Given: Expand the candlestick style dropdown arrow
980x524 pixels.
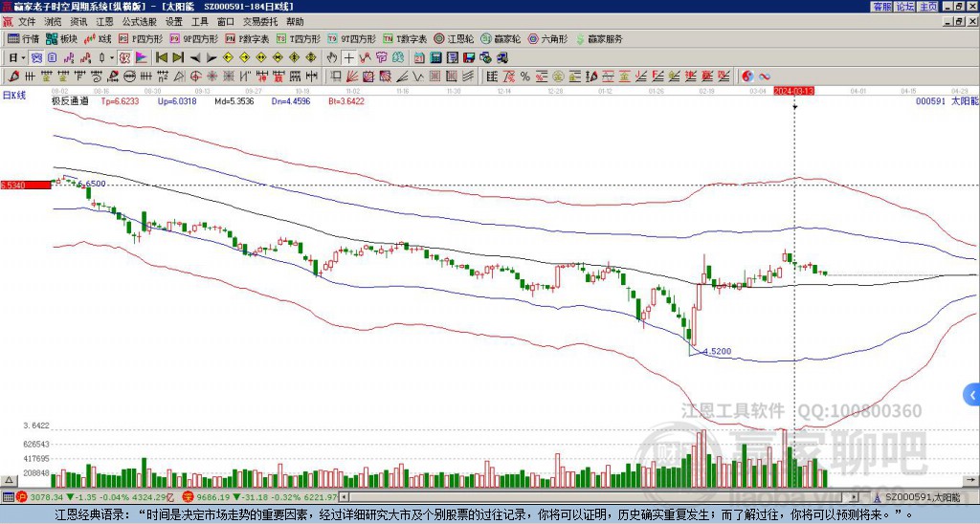Looking at the screenshot, I should tap(112, 58).
